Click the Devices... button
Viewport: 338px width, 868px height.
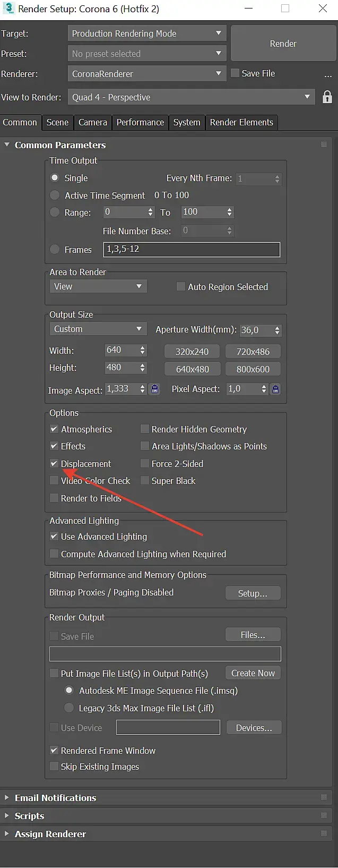[x=254, y=728]
